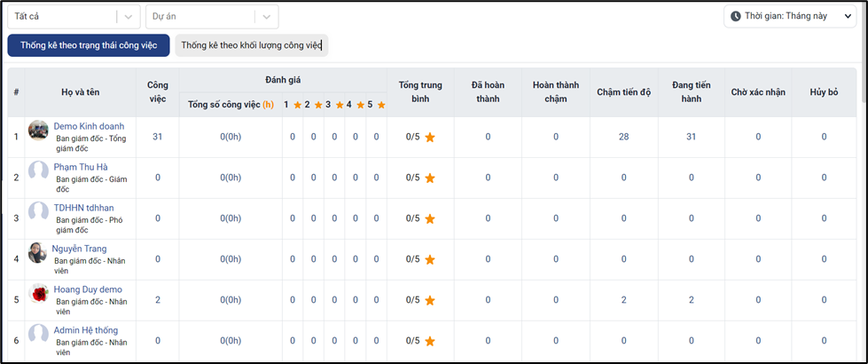Click the average star in Demo Kinh doanh row

tap(430, 138)
